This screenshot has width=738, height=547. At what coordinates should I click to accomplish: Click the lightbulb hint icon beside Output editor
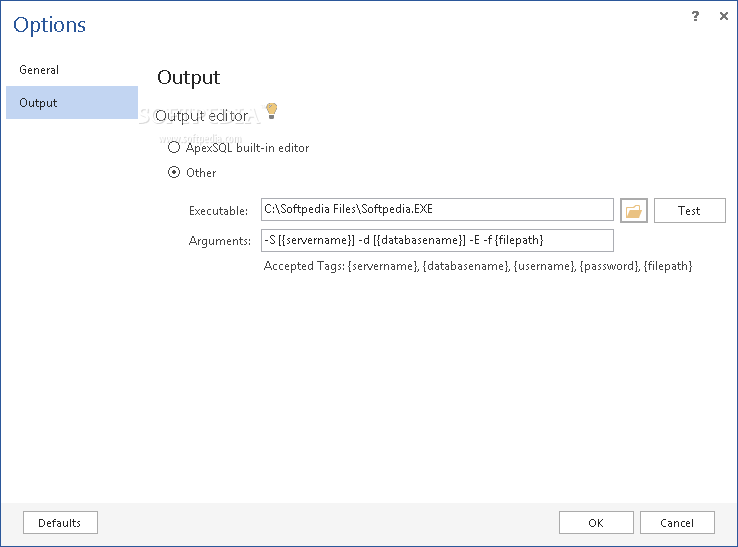click(272, 111)
